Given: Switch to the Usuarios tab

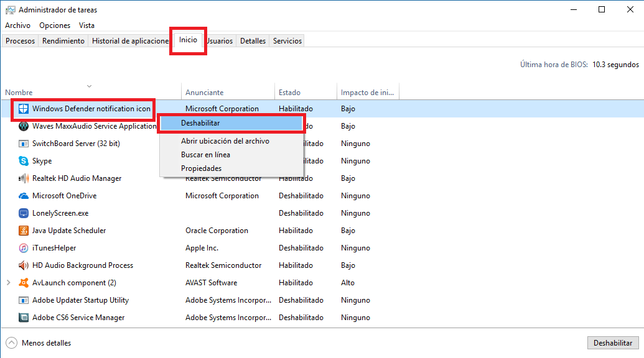Looking at the screenshot, I should point(220,41).
